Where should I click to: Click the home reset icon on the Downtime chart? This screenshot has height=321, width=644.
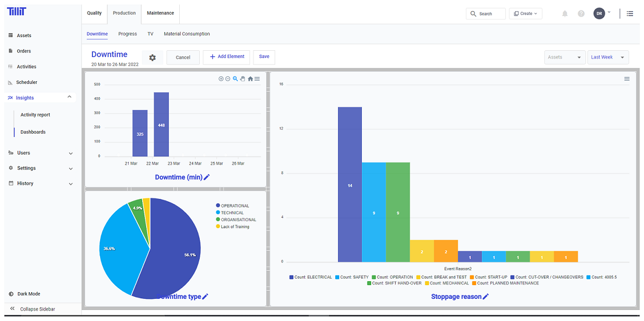(251, 78)
